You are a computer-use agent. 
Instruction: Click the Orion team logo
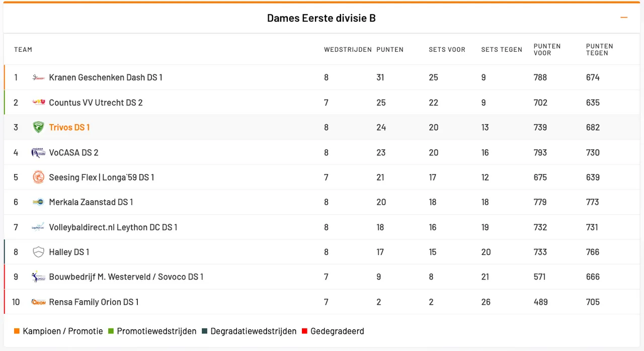click(38, 302)
